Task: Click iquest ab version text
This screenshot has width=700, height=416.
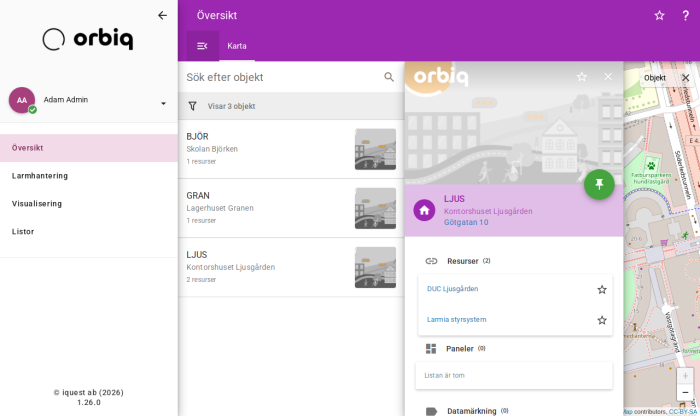Action: click(89, 397)
